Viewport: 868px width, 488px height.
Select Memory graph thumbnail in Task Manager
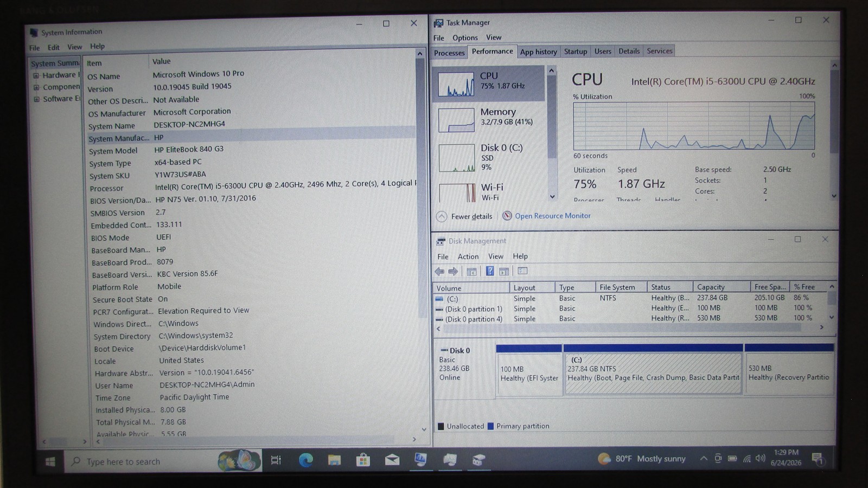[456, 120]
